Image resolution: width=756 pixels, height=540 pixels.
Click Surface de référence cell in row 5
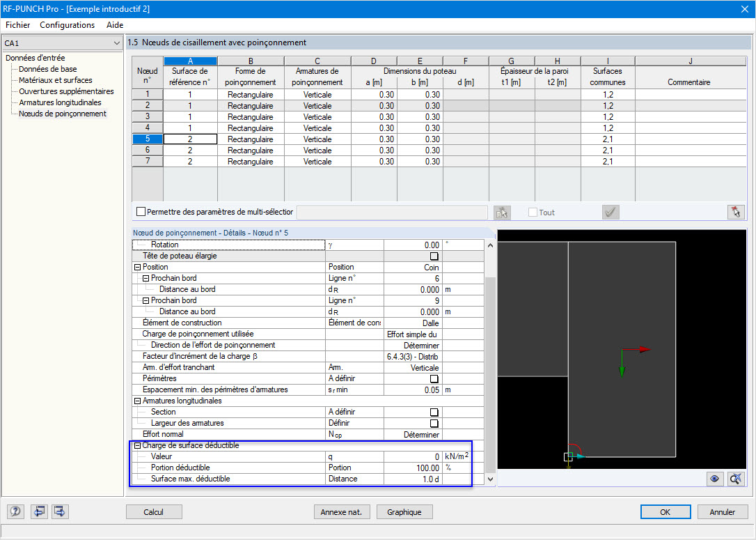[x=191, y=139]
